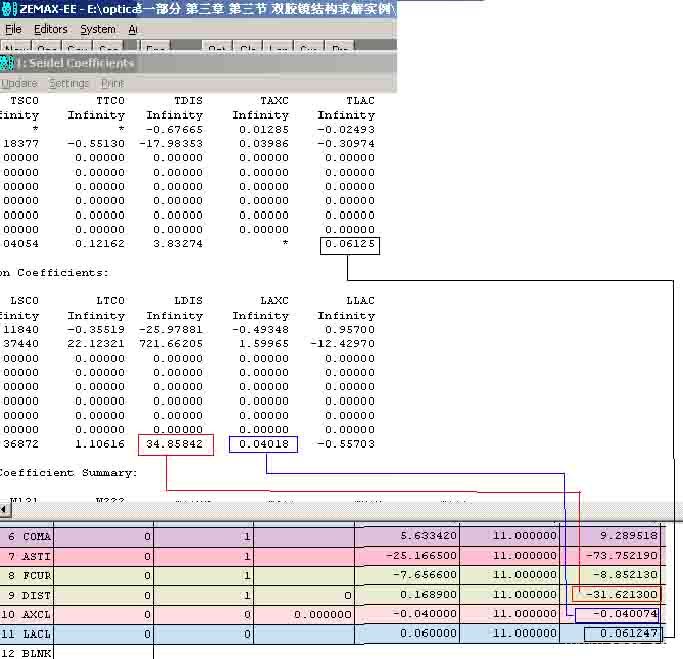Click LLAC value 0.95700
The image size is (683, 659).
tap(350, 329)
